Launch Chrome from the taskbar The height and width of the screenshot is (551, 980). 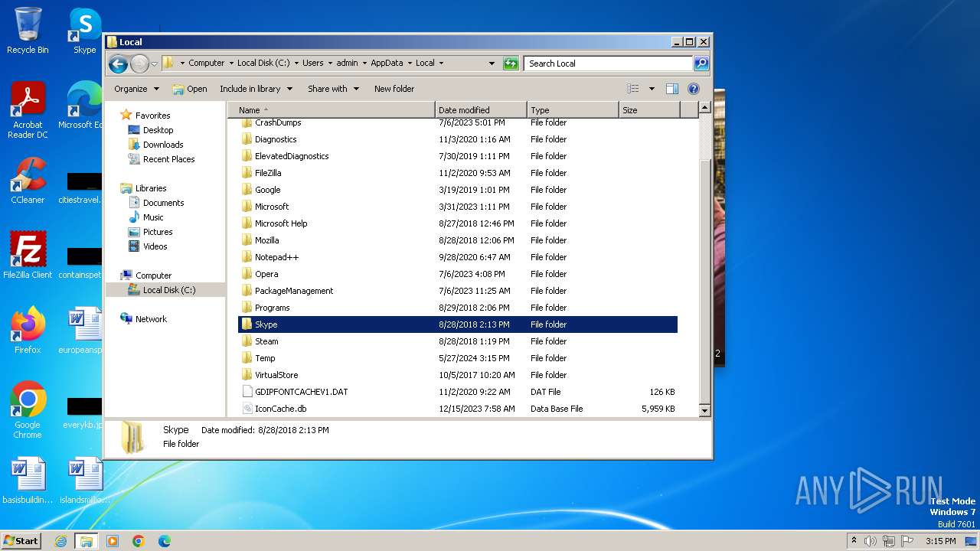click(x=139, y=541)
